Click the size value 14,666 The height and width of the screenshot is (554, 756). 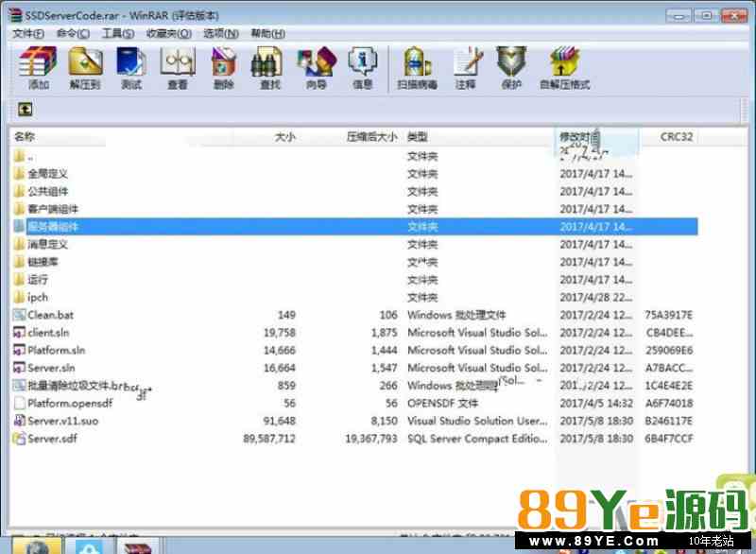click(x=279, y=351)
